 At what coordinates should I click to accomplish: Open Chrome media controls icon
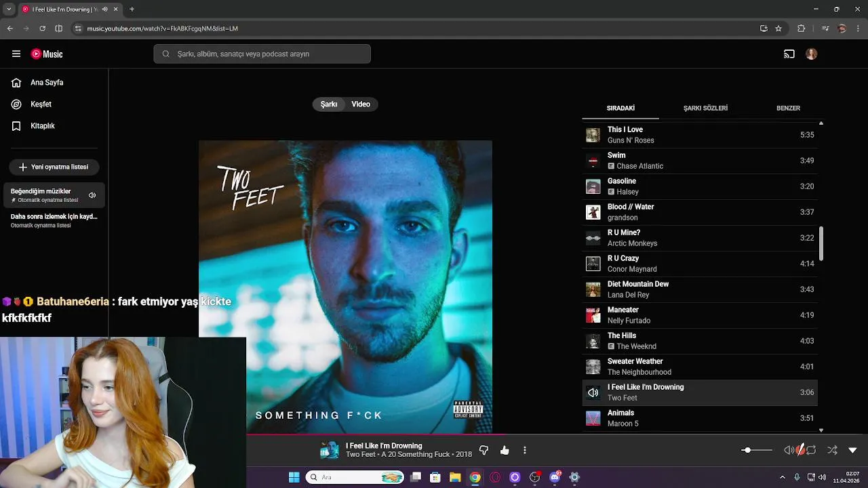coord(825,28)
